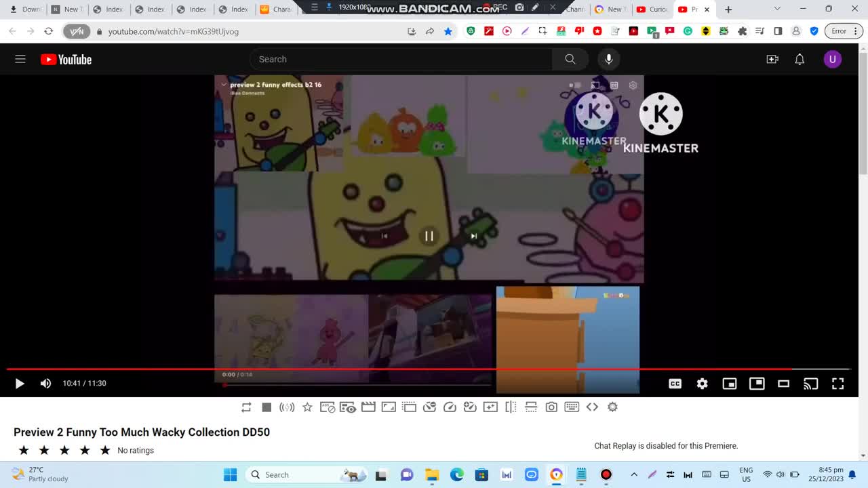This screenshot has width=868, height=488.
Task: Switch to the miniplayer
Action: click(730, 384)
